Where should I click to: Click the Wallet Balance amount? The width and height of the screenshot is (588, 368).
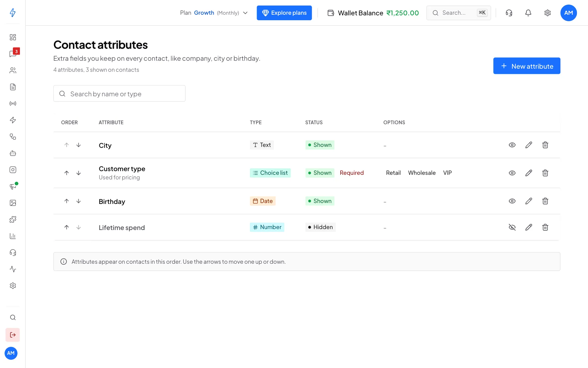[402, 13]
